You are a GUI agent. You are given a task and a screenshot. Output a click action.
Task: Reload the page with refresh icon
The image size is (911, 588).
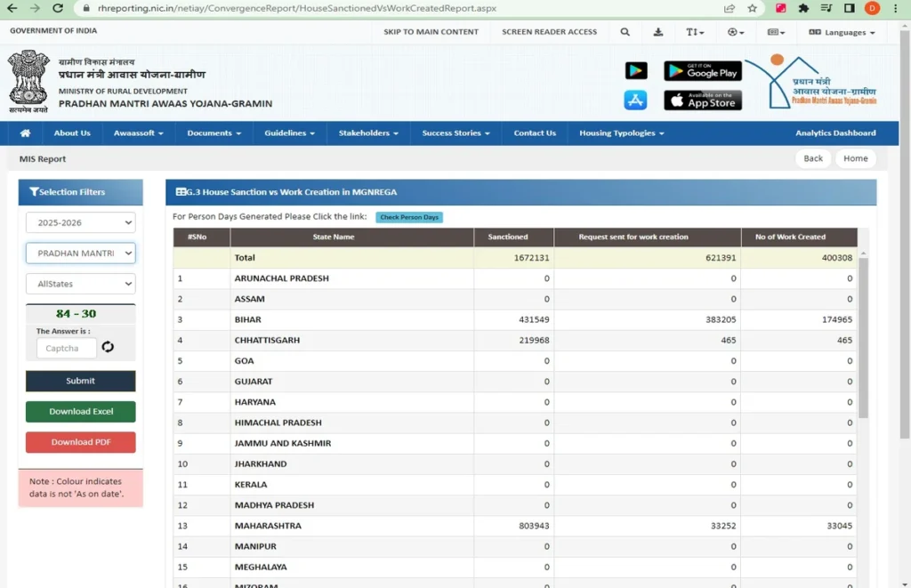click(58, 8)
